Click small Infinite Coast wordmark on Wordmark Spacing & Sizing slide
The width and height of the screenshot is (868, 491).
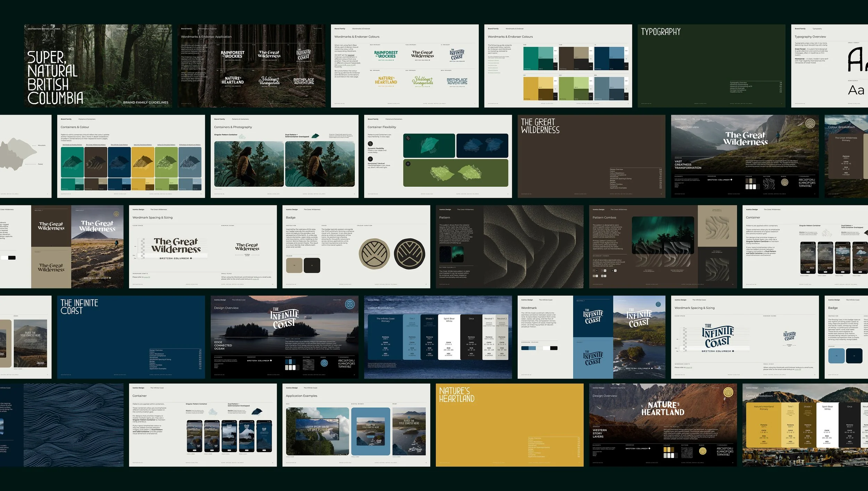[790, 336]
